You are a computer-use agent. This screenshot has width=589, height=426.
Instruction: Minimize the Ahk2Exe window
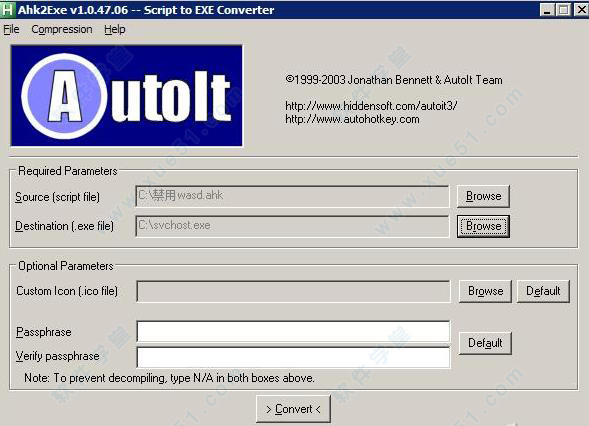(x=547, y=9)
